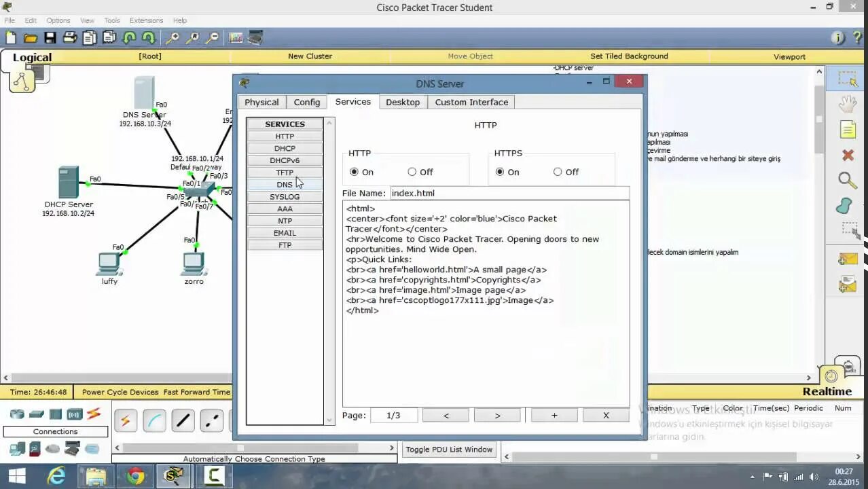Viewport: 868px width, 489px height.
Task: Go to next HTTP page with > button
Action: [x=497, y=415]
